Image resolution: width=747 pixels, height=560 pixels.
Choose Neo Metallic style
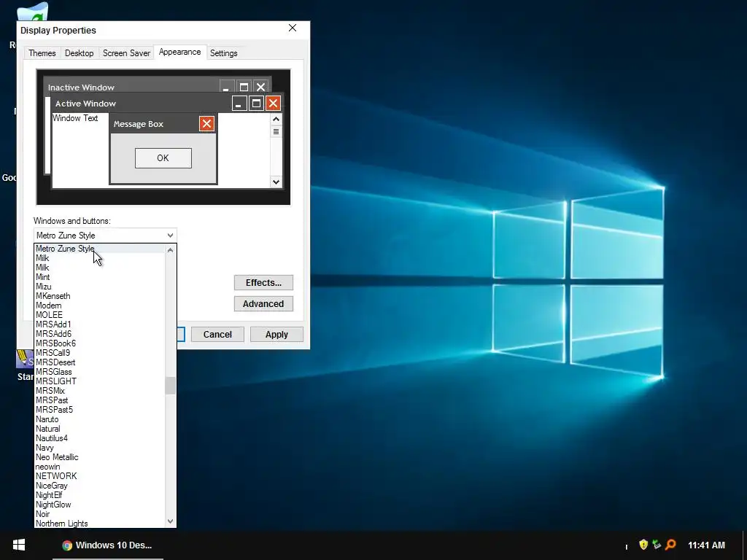pos(99,457)
